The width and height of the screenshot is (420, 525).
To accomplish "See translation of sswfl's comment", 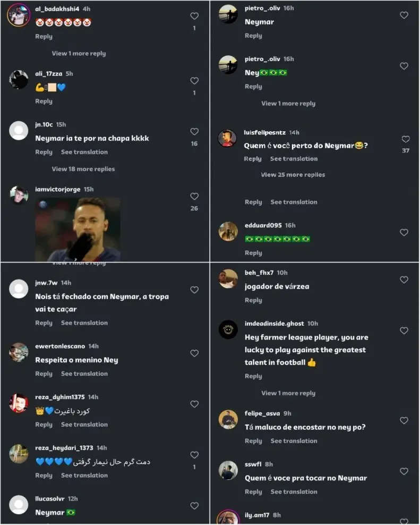I will coord(294,492).
